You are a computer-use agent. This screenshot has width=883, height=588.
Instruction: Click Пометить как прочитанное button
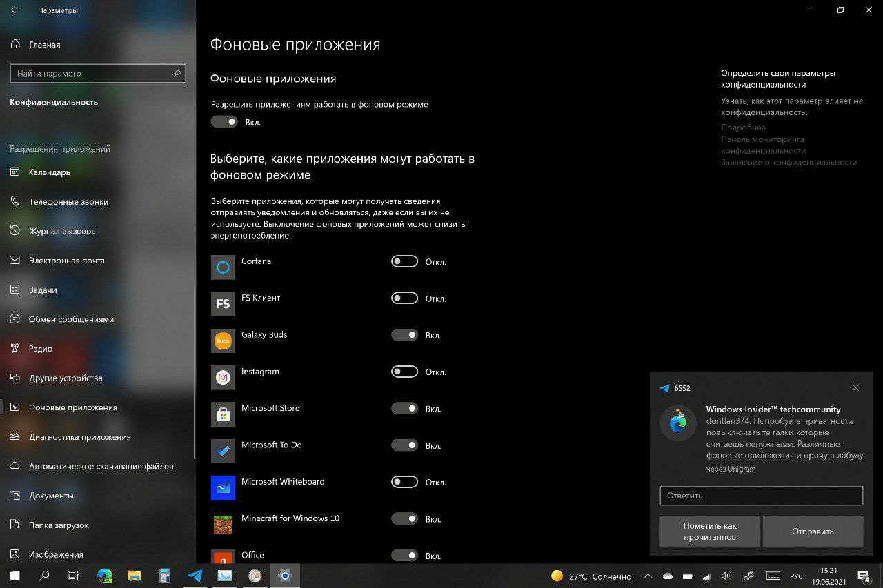click(x=710, y=531)
